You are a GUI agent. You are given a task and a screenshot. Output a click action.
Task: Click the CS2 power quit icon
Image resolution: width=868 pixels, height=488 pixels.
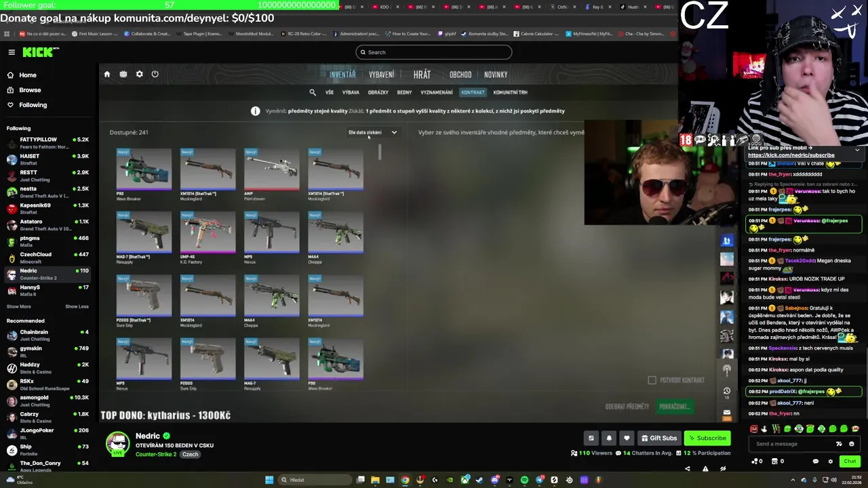point(155,74)
